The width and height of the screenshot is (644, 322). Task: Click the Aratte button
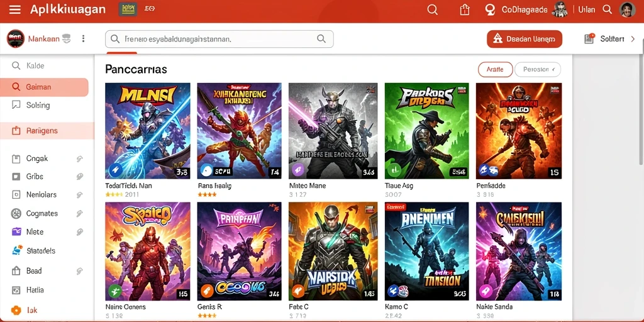tap(496, 70)
